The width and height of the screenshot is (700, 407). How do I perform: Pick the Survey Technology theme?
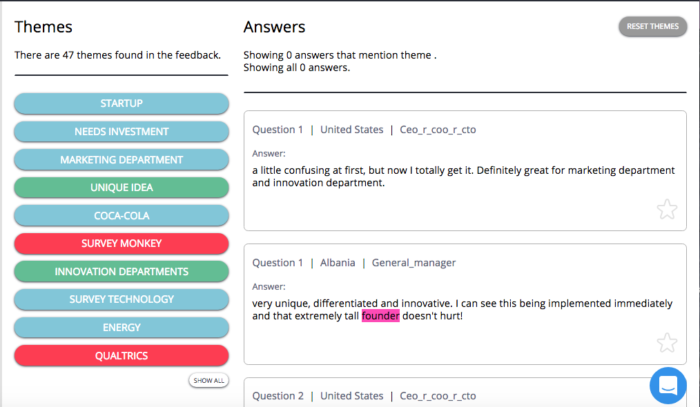[x=121, y=299]
